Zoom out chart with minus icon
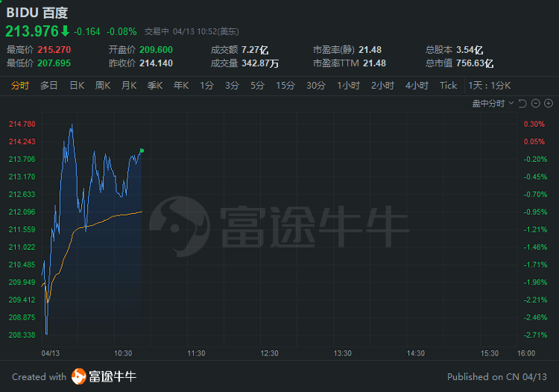 tap(535, 104)
